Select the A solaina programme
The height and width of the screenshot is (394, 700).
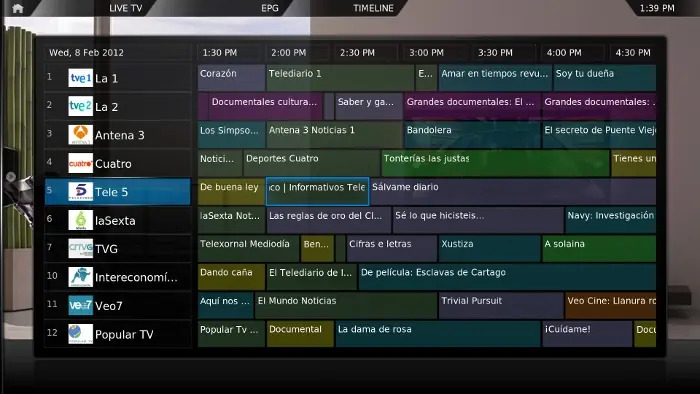pyautogui.click(x=599, y=248)
